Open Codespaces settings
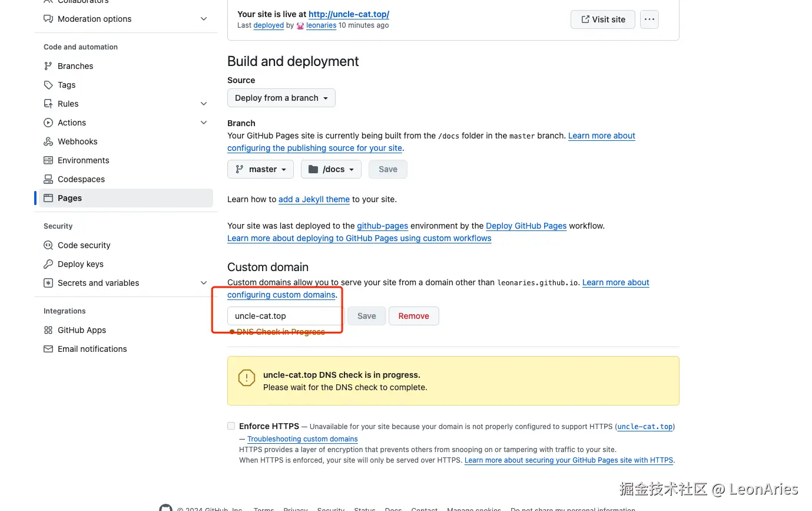The image size is (812, 511). [x=126, y=179]
